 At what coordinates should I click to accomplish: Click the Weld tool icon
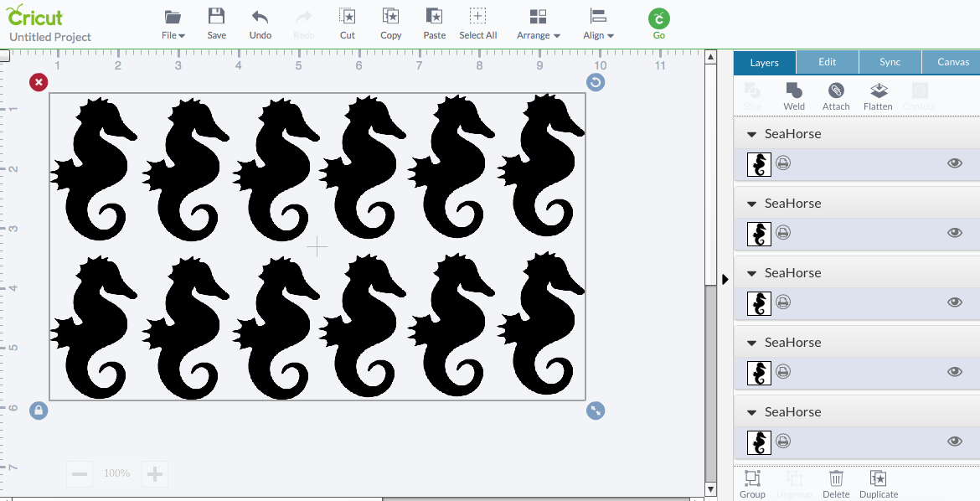click(794, 90)
